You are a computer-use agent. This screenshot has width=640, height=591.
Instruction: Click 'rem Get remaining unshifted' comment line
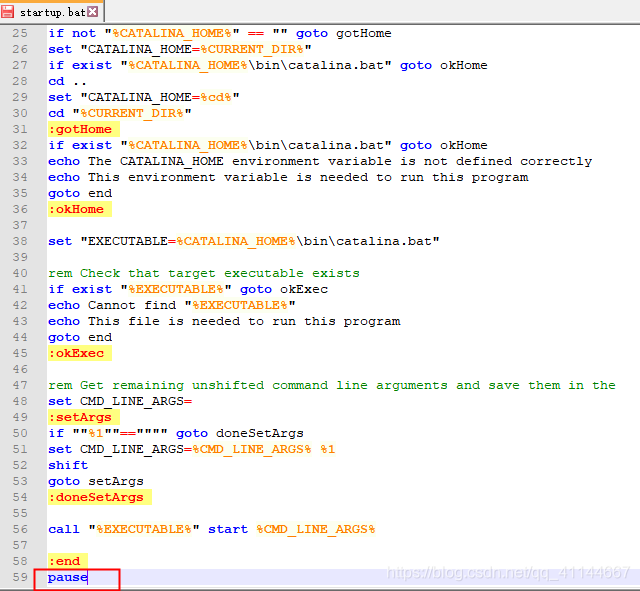(331, 385)
